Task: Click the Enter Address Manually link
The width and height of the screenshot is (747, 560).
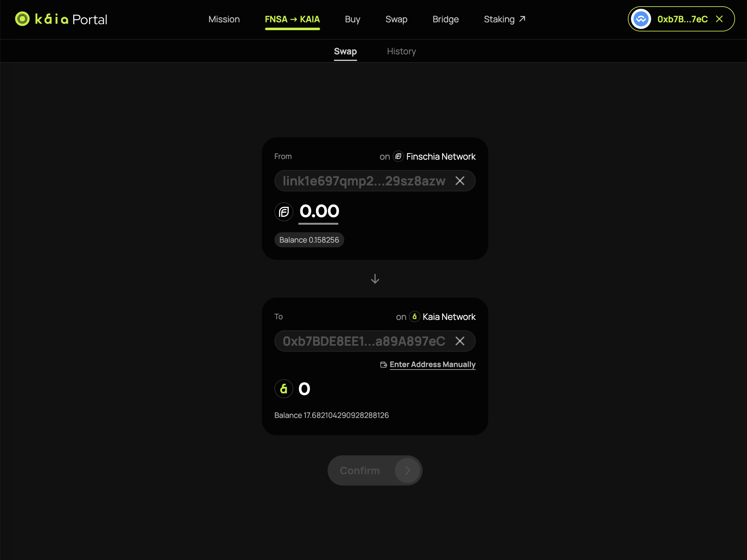Action: pyautogui.click(x=432, y=365)
